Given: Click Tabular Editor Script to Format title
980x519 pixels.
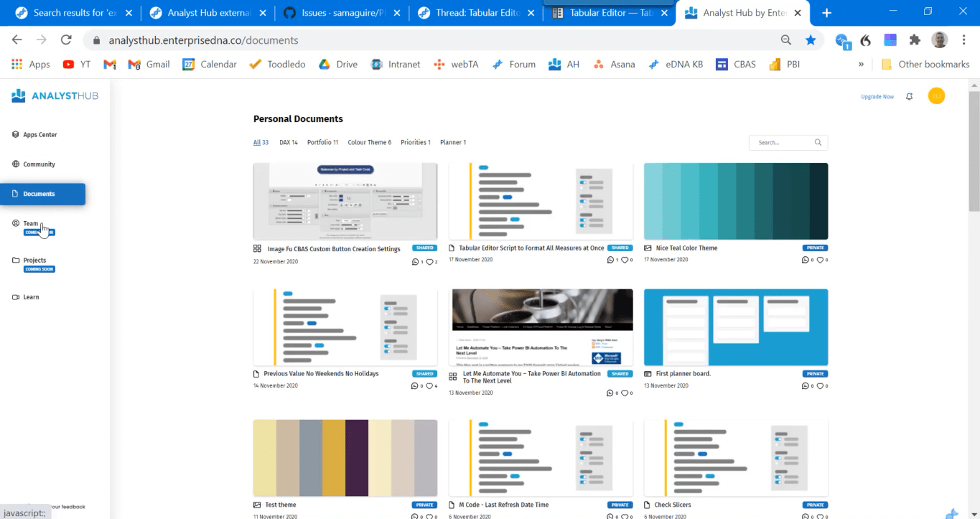Looking at the screenshot, I should click(x=531, y=248).
